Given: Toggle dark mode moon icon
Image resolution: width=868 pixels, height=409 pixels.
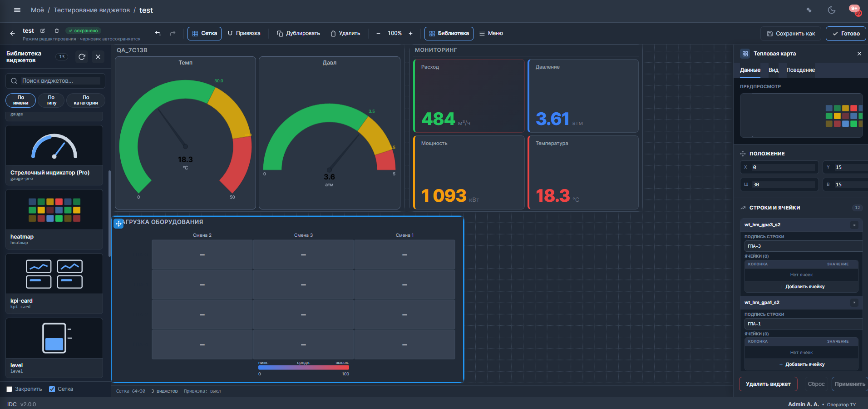Looking at the screenshot, I should [832, 10].
